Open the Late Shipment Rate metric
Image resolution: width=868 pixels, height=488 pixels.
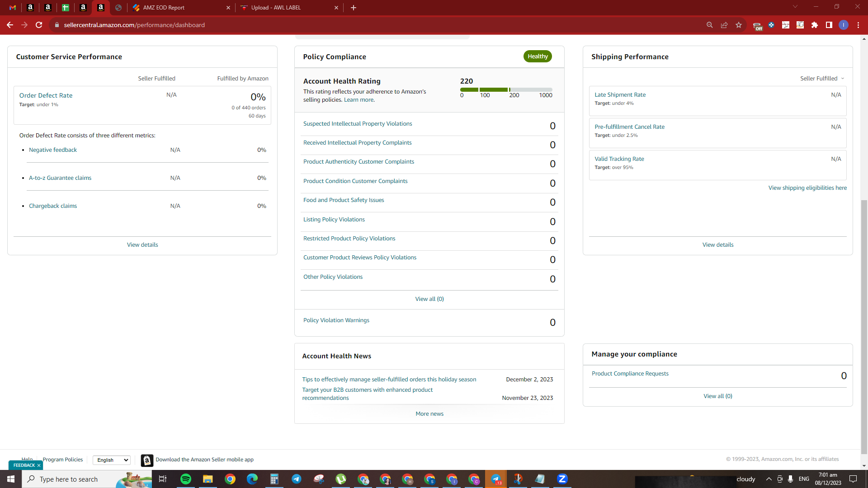pos(620,95)
